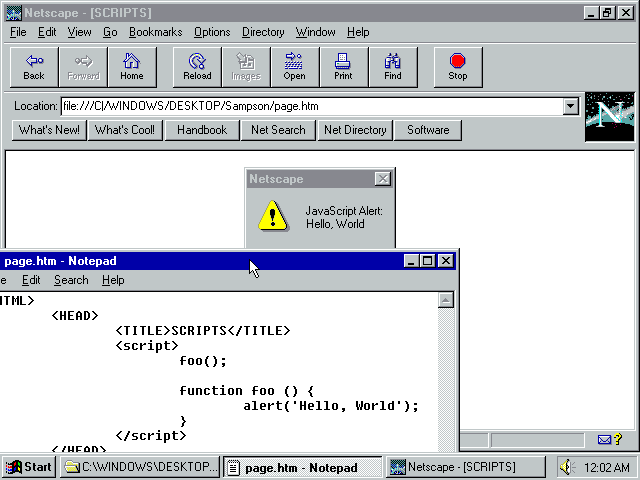Find text with the Find button
Image resolution: width=640 pixels, height=480 pixels.
coord(393,67)
